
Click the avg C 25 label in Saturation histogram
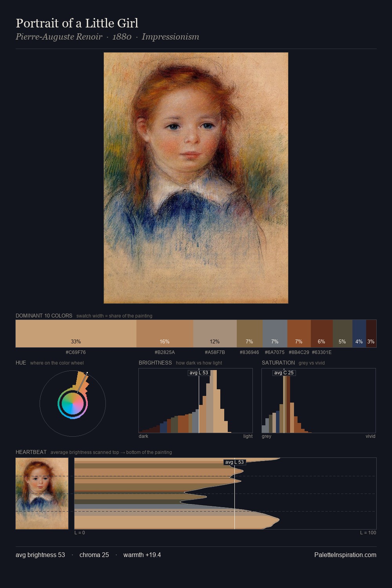(284, 373)
